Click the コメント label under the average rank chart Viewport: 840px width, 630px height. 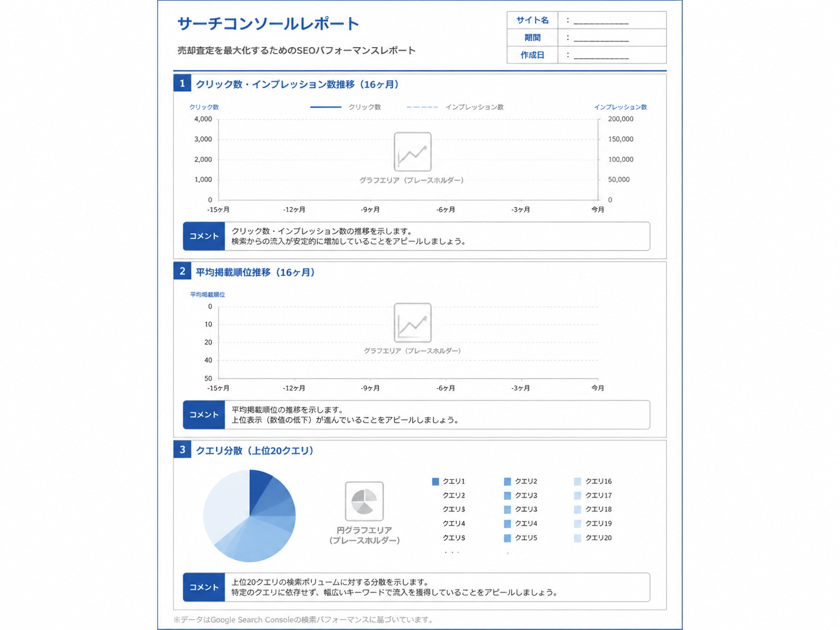tap(204, 415)
